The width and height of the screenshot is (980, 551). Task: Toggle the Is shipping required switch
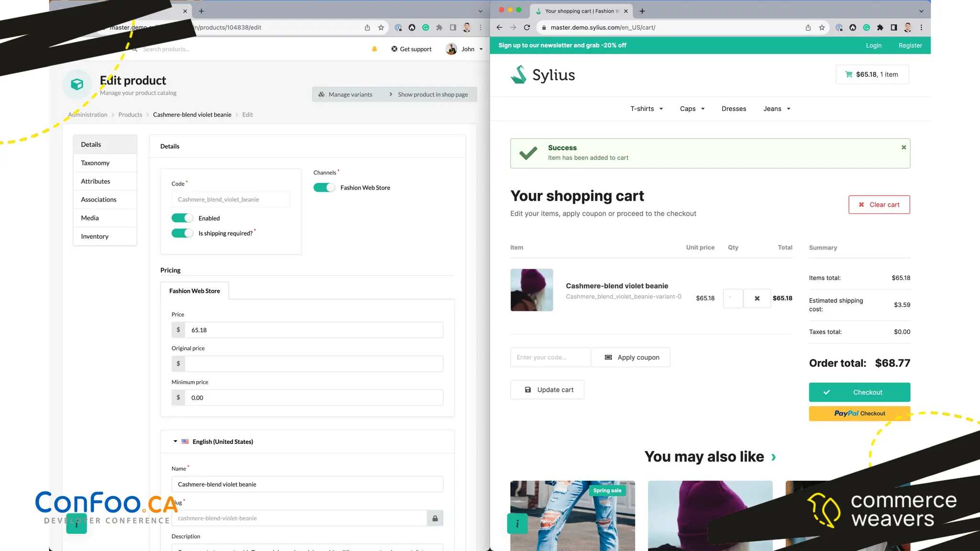(182, 233)
